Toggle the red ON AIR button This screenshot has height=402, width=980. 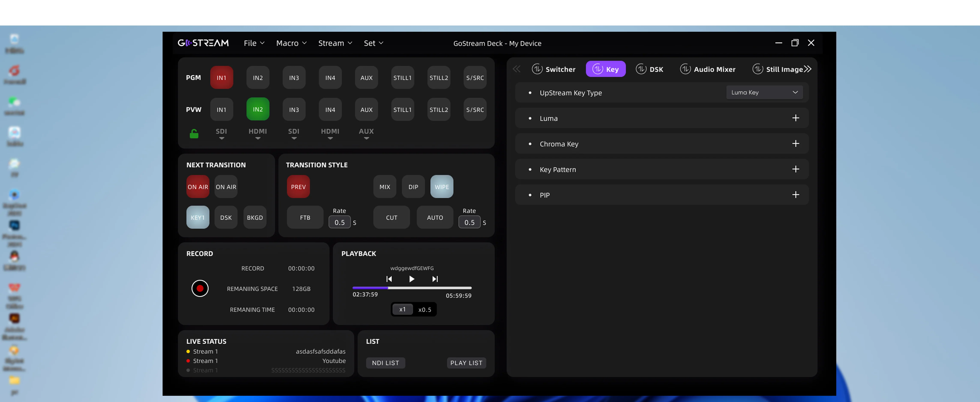pos(198,187)
